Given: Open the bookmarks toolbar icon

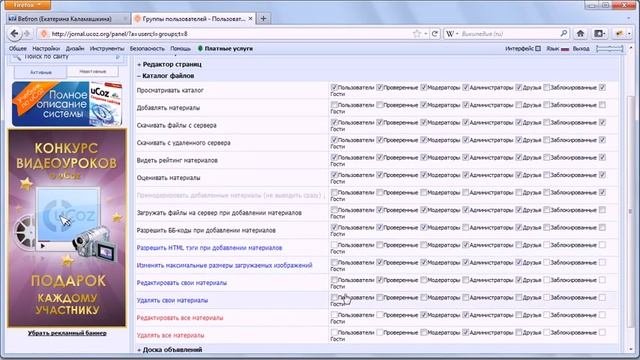Looking at the screenshot, I should pyautogui.click(x=600, y=33).
